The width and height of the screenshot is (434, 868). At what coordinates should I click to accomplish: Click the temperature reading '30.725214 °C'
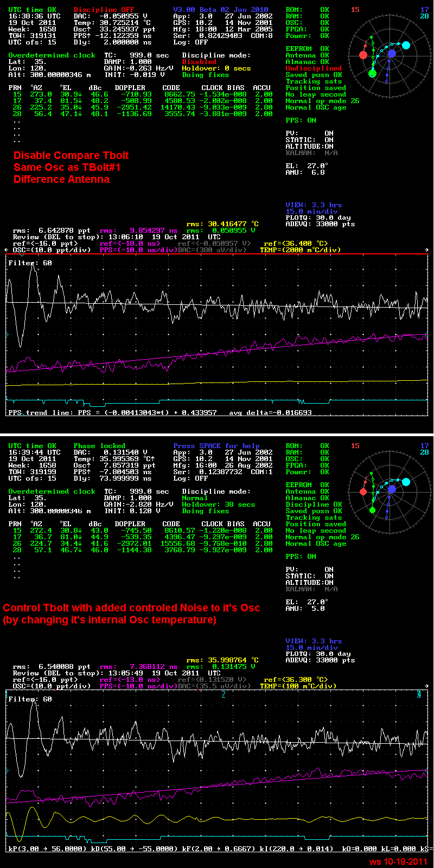point(125,23)
